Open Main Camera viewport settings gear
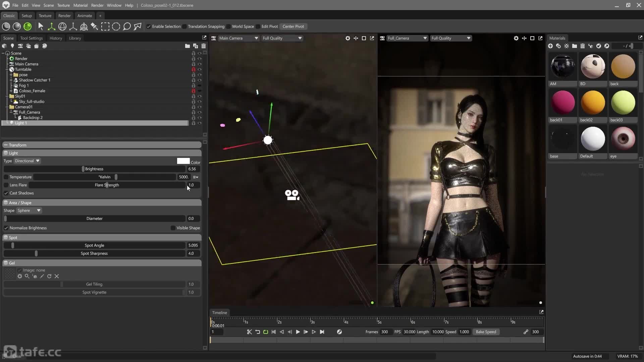This screenshot has height=362, width=644. [348, 38]
